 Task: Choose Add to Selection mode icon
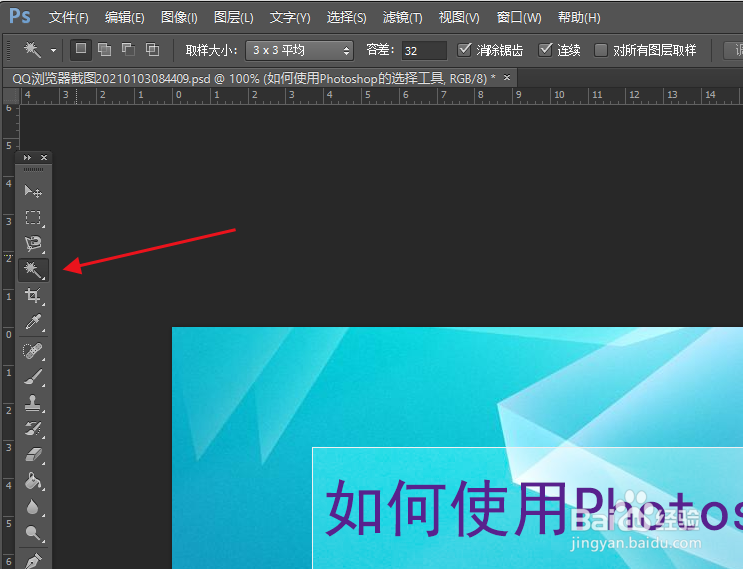[x=105, y=50]
